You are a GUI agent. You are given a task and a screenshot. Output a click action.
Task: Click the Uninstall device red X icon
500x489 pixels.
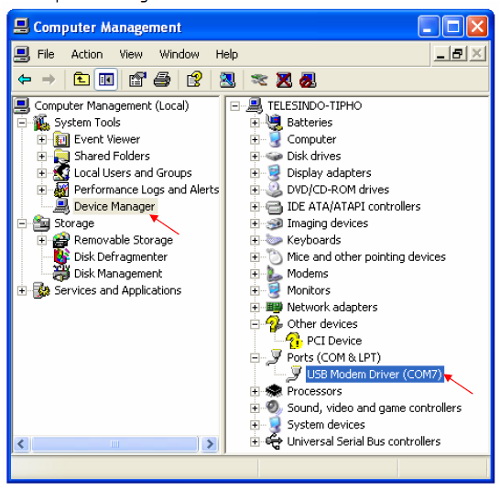point(284,80)
